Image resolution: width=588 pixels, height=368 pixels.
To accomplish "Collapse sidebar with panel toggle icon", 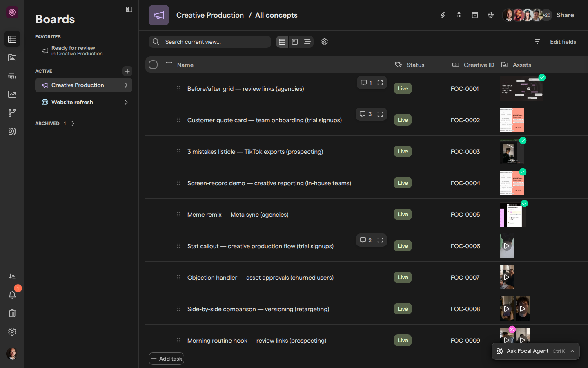I will click(129, 9).
